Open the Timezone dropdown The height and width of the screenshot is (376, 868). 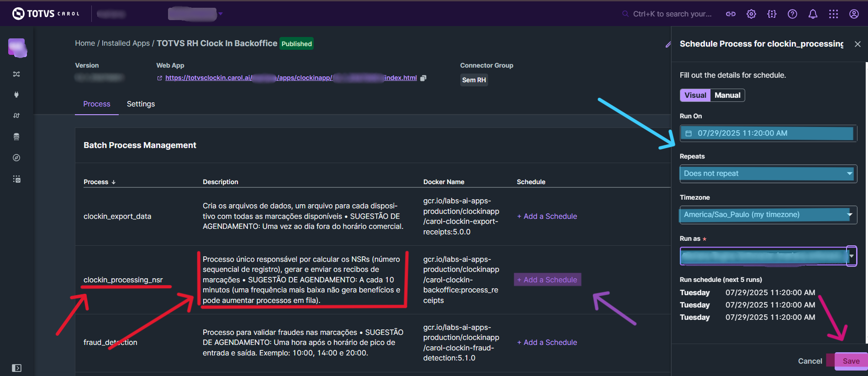pos(768,215)
